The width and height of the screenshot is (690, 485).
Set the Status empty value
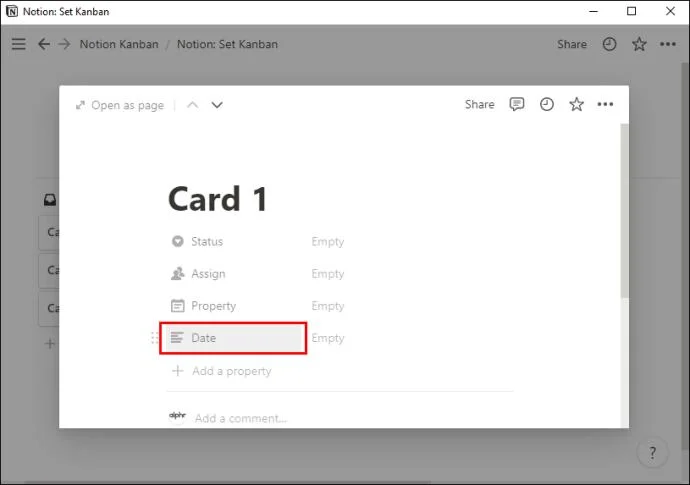click(328, 242)
